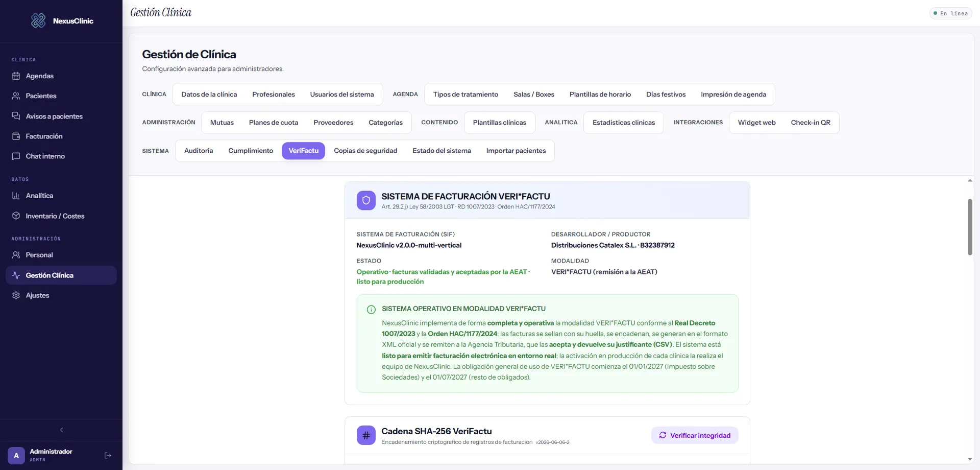The image size is (980, 470).
Task: Switch to Planes de cuota tab
Action: pyautogui.click(x=274, y=123)
